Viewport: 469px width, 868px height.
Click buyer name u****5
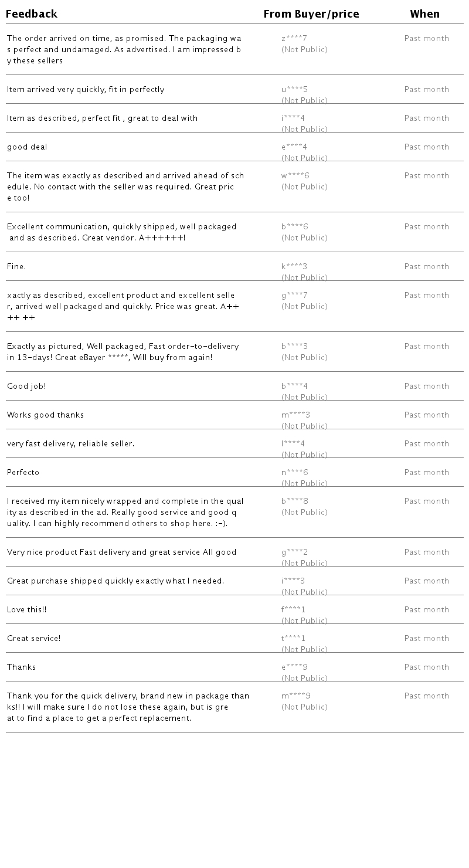(x=294, y=90)
